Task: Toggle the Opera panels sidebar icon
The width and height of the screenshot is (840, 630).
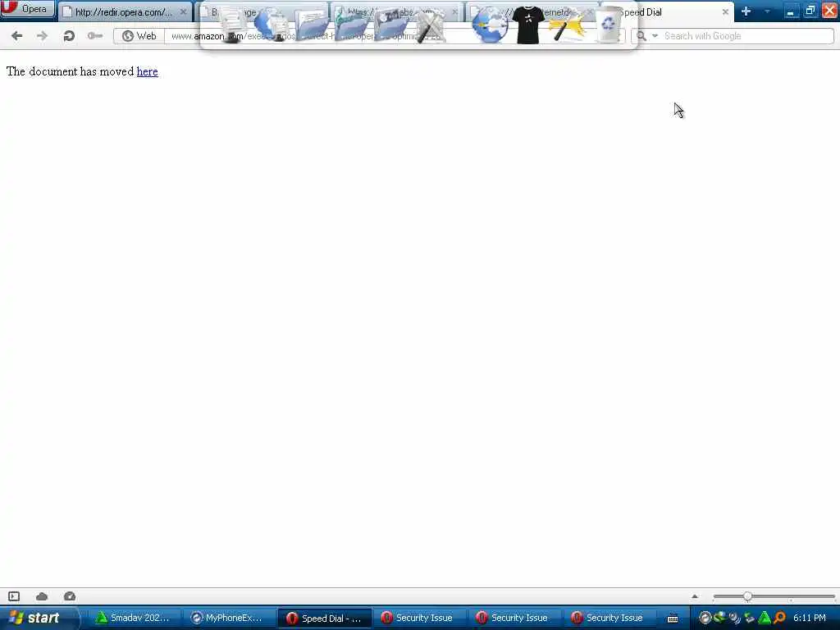Action: click(14, 596)
